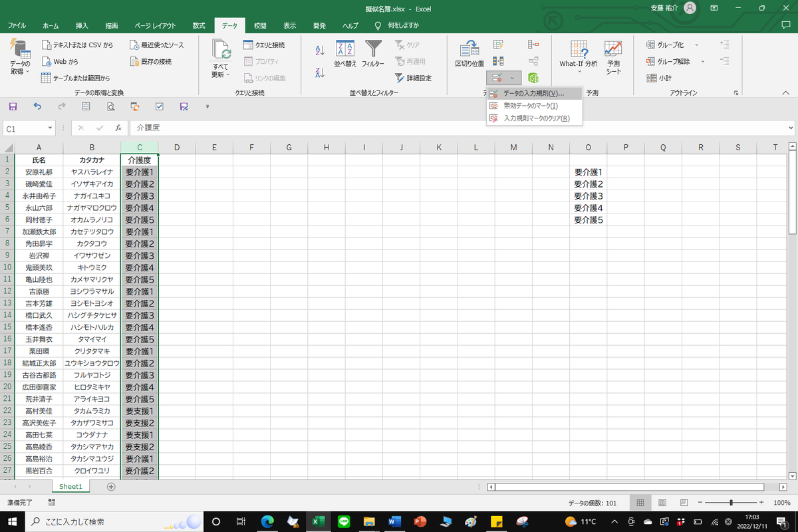The image size is (798, 532).
Task: Switch to Page Break Preview button
Action: coord(684,503)
